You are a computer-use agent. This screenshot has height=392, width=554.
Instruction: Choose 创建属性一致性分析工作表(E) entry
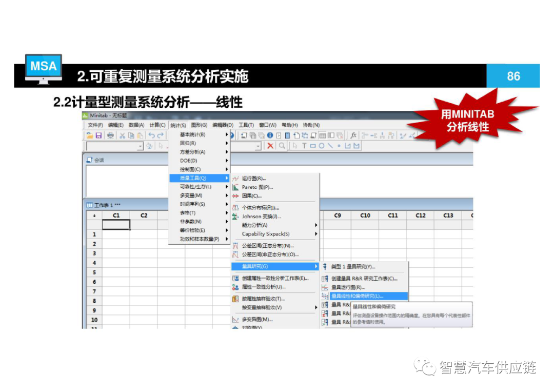pyautogui.click(x=275, y=278)
